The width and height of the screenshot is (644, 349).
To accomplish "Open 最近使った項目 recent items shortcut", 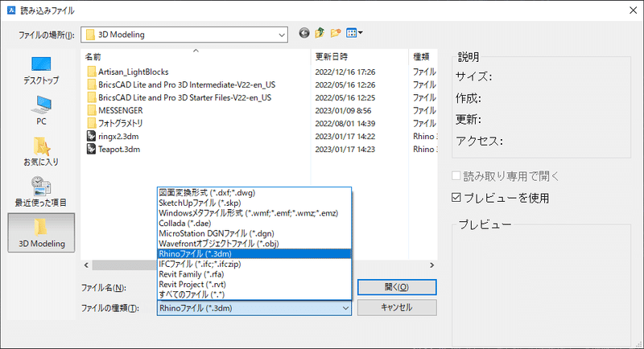I will pyautogui.click(x=41, y=192).
